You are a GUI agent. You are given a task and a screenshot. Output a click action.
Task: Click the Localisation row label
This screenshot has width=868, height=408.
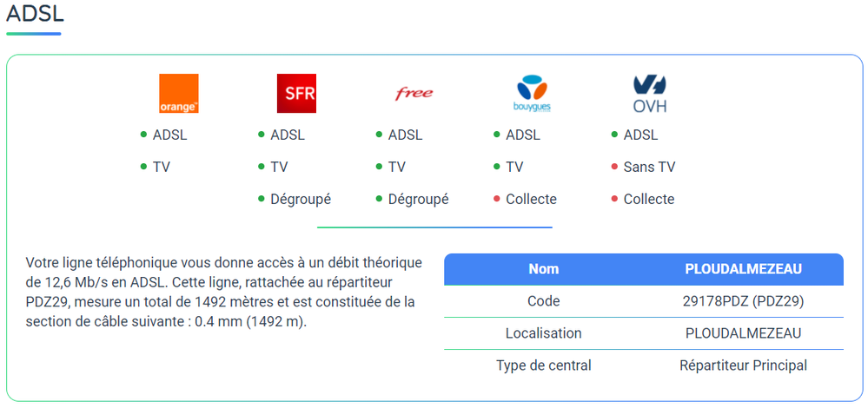543,333
